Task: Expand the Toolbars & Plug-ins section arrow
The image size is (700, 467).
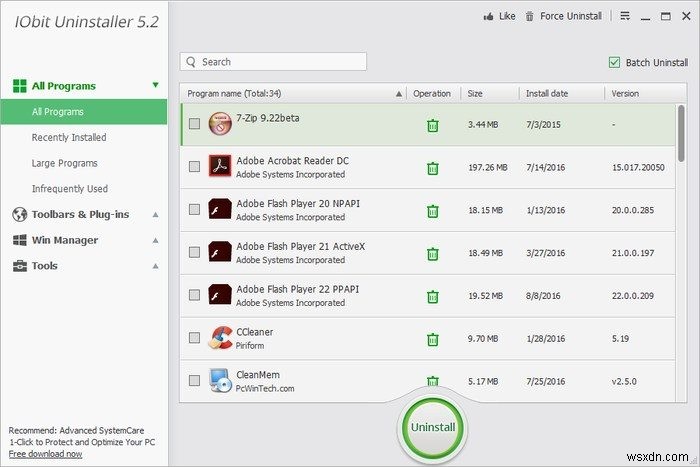Action: click(x=155, y=215)
